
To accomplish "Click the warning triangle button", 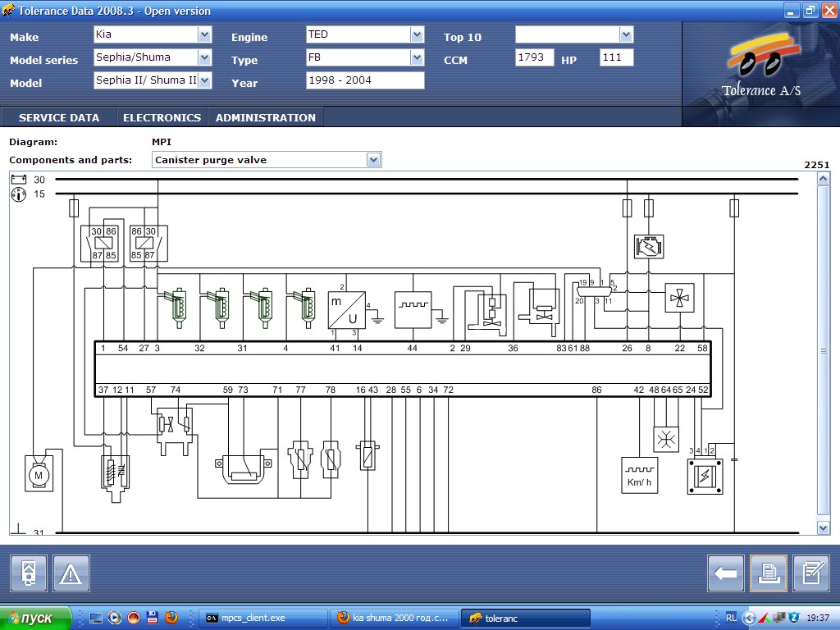I will (71, 573).
